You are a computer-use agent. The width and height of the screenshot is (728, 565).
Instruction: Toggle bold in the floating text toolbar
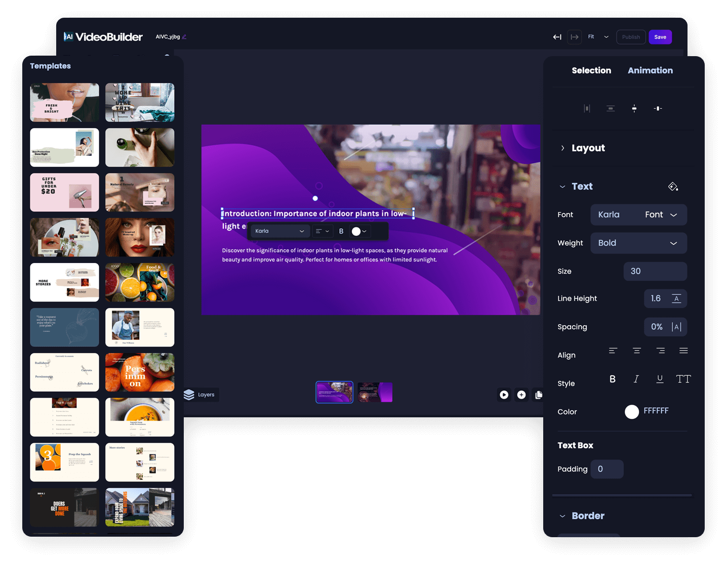pyautogui.click(x=341, y=231)
